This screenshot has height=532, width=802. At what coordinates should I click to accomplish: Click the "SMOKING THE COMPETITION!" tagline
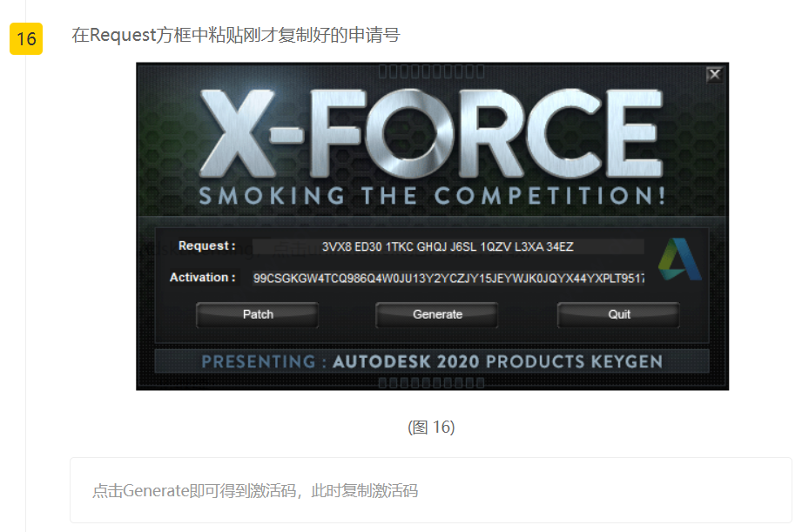432,196
